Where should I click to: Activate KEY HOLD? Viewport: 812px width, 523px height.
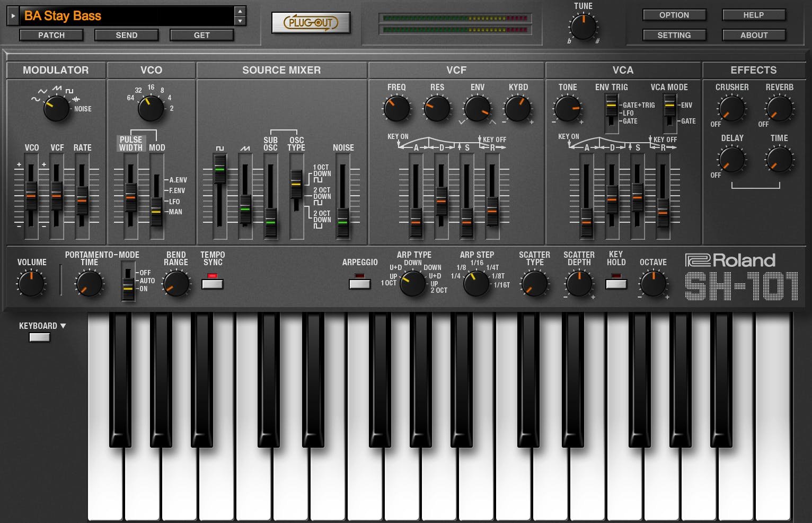click(615, 283)
